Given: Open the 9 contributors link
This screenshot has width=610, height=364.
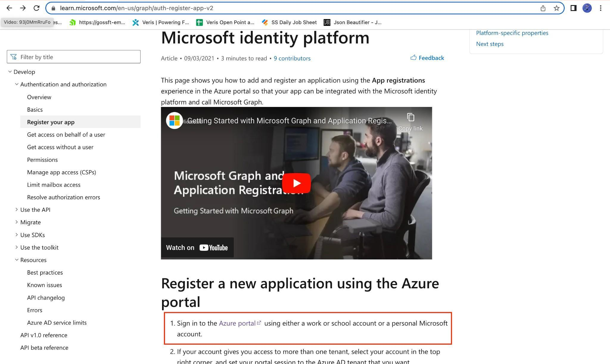Looking at the screenshot, I should [292, 58].
